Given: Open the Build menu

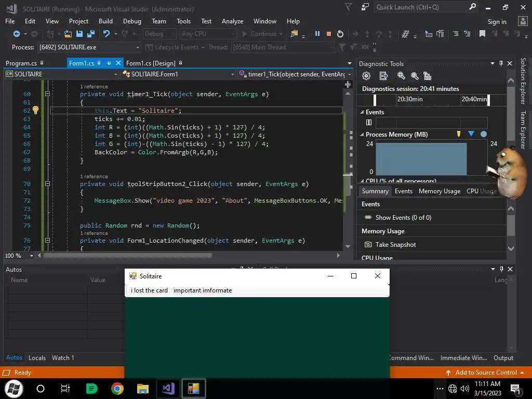Looking at the screenshot, I should pos(105,21).
